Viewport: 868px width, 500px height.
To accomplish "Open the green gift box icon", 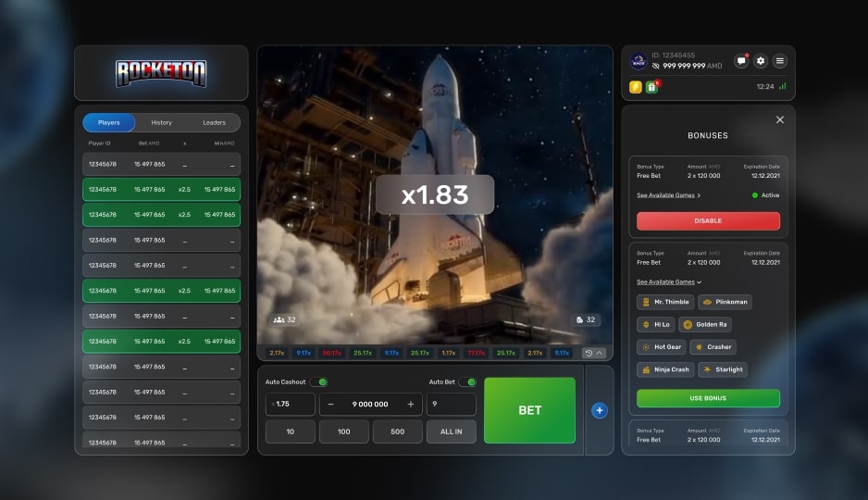I will [x=651, y=87].
